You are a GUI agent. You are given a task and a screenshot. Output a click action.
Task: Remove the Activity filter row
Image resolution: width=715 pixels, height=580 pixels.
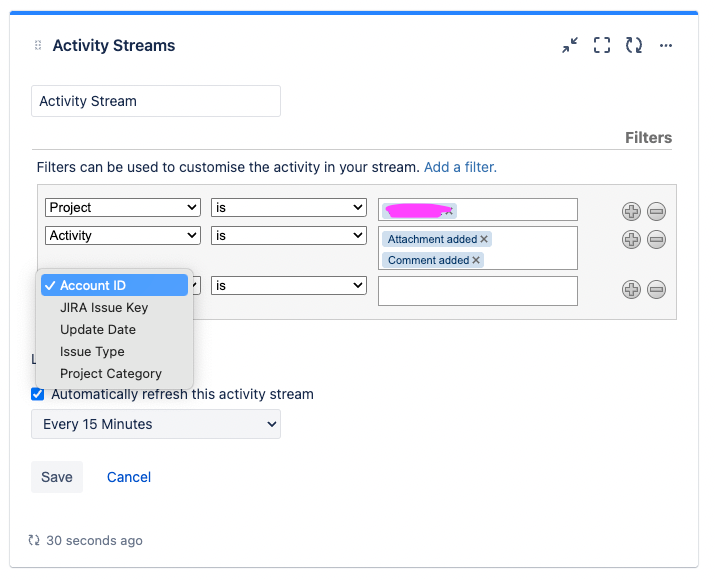(657, 239)
